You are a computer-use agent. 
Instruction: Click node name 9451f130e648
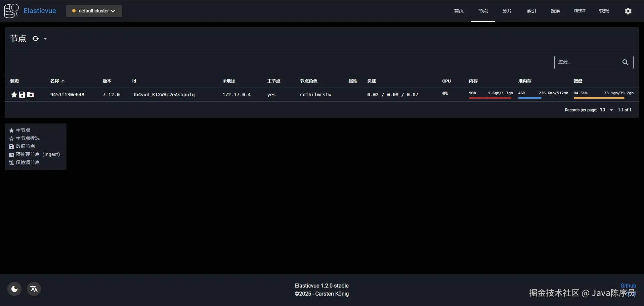pyautogui.click(x=67, y=95)
